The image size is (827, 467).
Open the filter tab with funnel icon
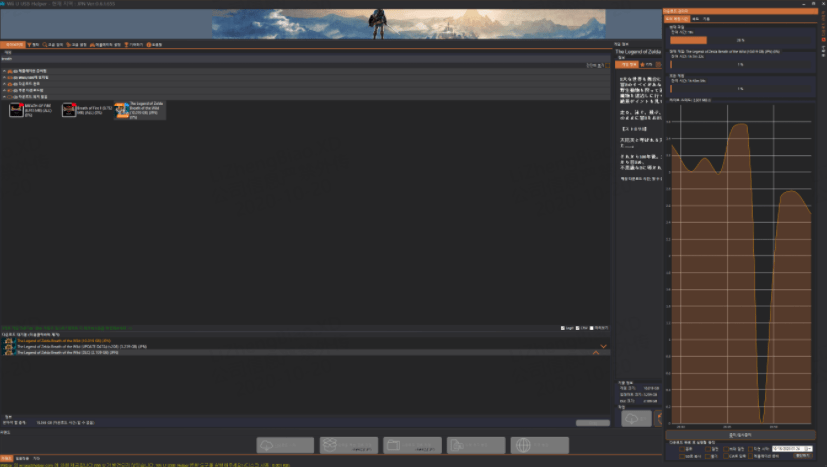click(x=33, y=44)
